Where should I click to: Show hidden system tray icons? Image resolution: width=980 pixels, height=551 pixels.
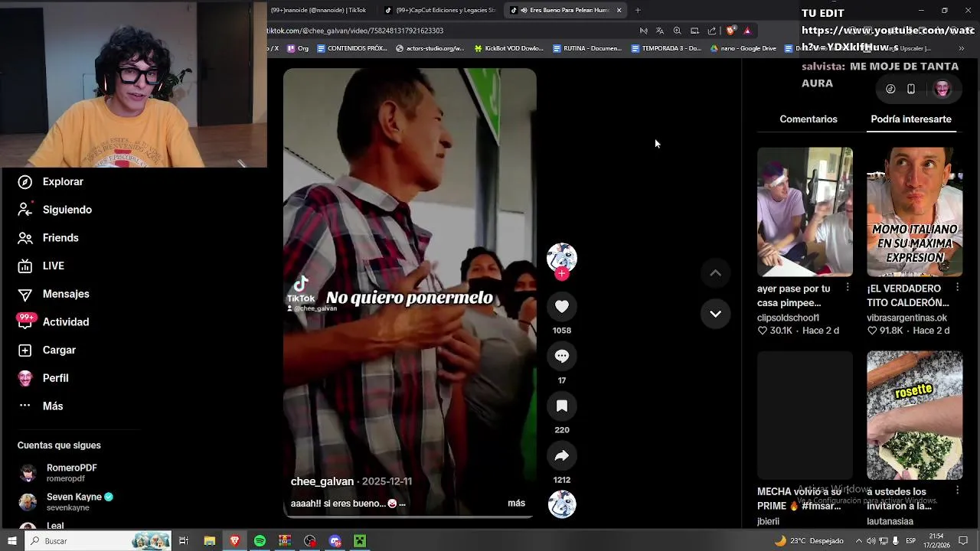click(x=857, y=541)
